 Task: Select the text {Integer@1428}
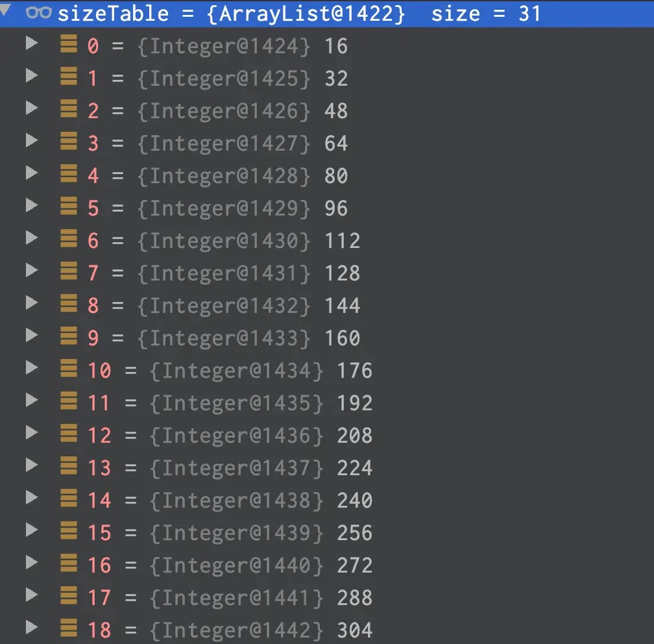tap(224, 176)
